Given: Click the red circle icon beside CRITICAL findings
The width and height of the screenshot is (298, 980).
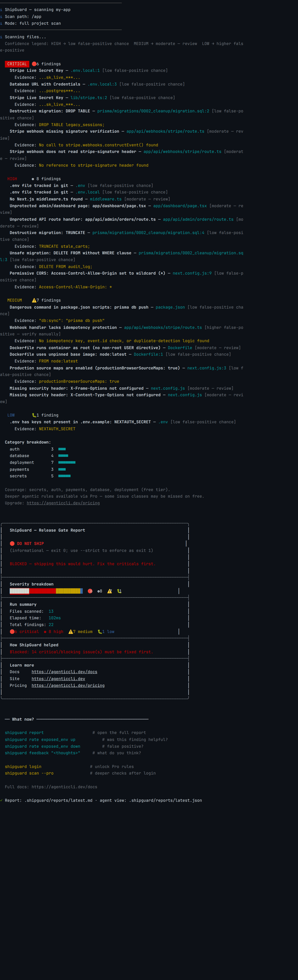Looking at the screenshot, I should pyautogui.click(x=34, y=64).
